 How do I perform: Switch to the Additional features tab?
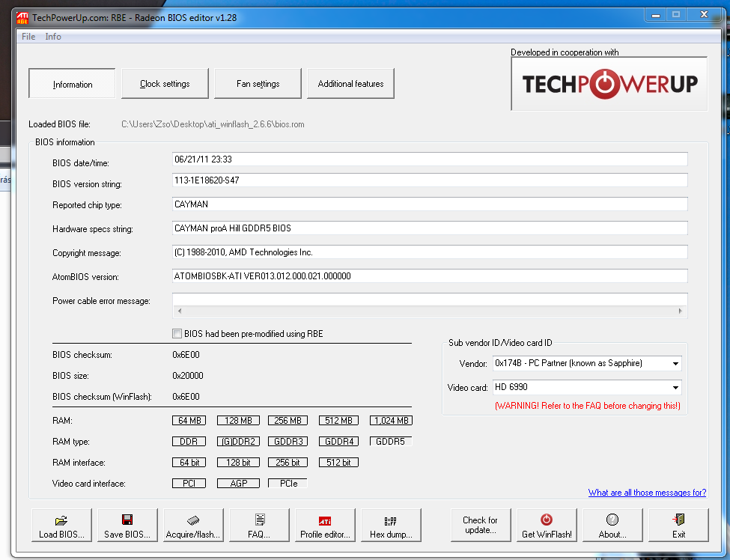tap(350, 84)
